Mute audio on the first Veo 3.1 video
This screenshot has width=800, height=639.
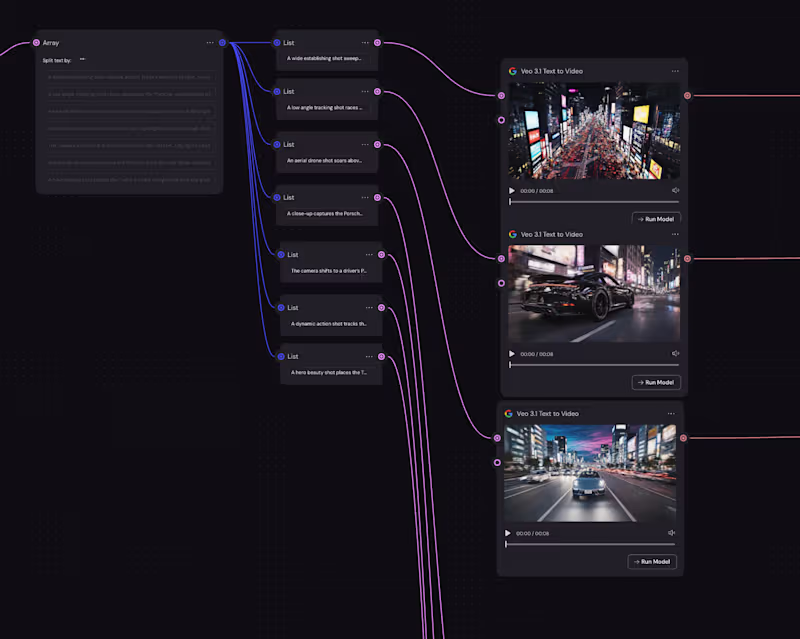point(676,189)
